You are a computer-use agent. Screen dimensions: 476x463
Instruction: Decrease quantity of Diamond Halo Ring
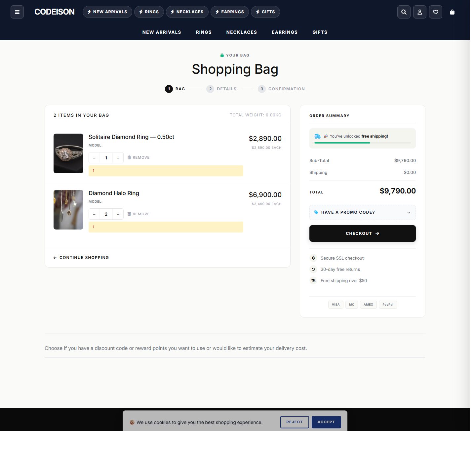pyautogui.click(x=94, y=214)
